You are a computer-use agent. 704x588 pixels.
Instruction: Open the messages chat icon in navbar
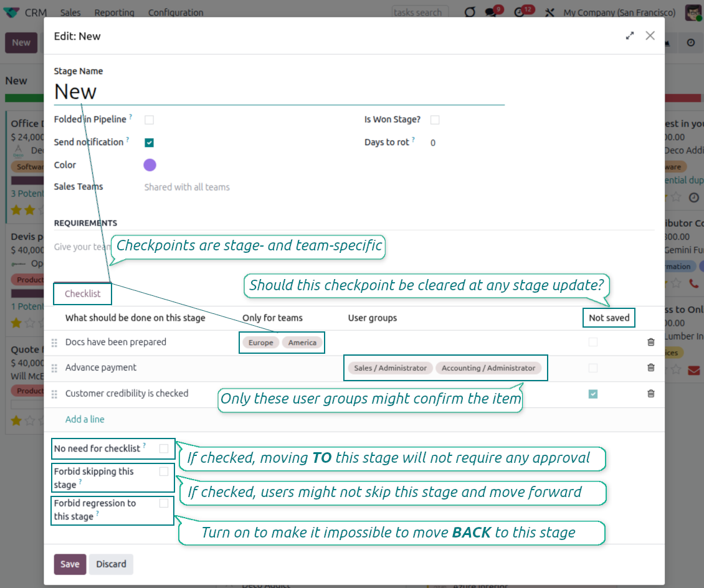pyautogui.click(x=492, y=12)
